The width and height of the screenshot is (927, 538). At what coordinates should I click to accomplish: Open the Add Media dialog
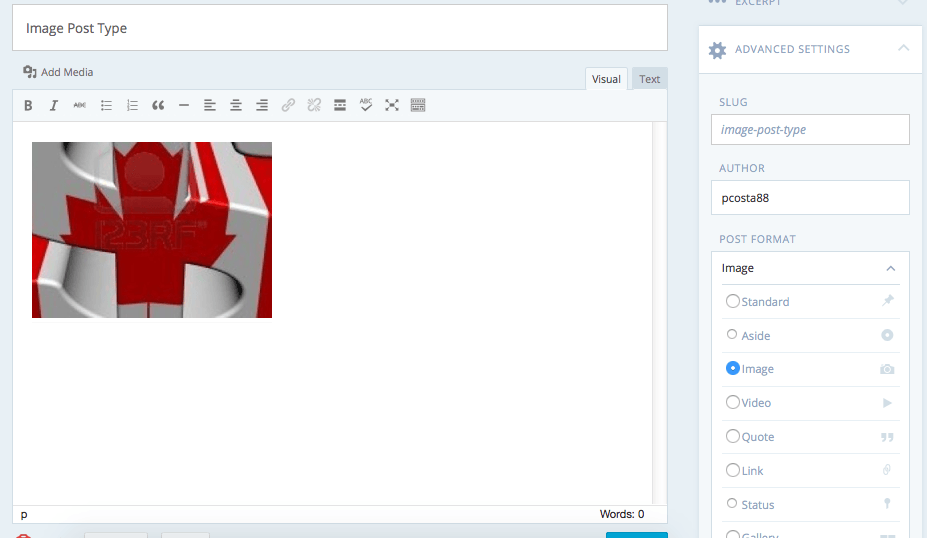pos(58,72)
